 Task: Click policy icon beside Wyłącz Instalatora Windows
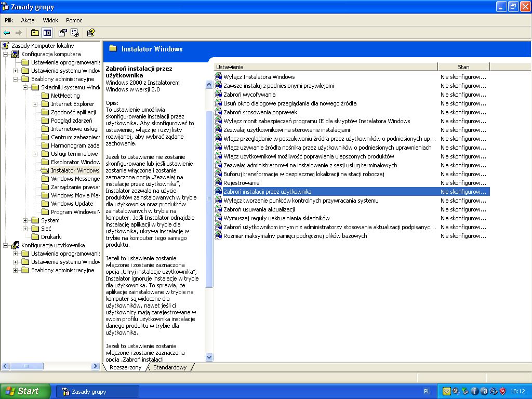[x=219, y=77]
